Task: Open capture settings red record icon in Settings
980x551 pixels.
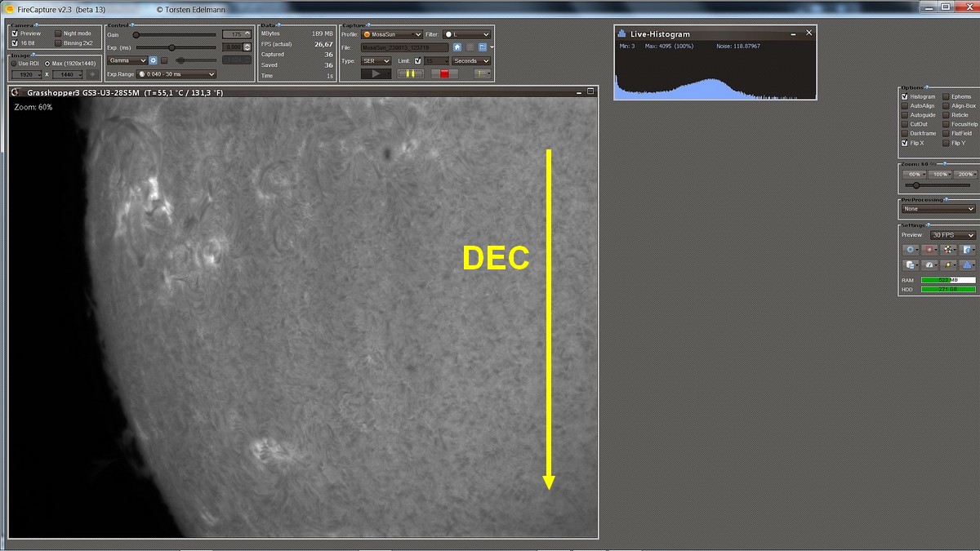Action: tap(929, 249)
